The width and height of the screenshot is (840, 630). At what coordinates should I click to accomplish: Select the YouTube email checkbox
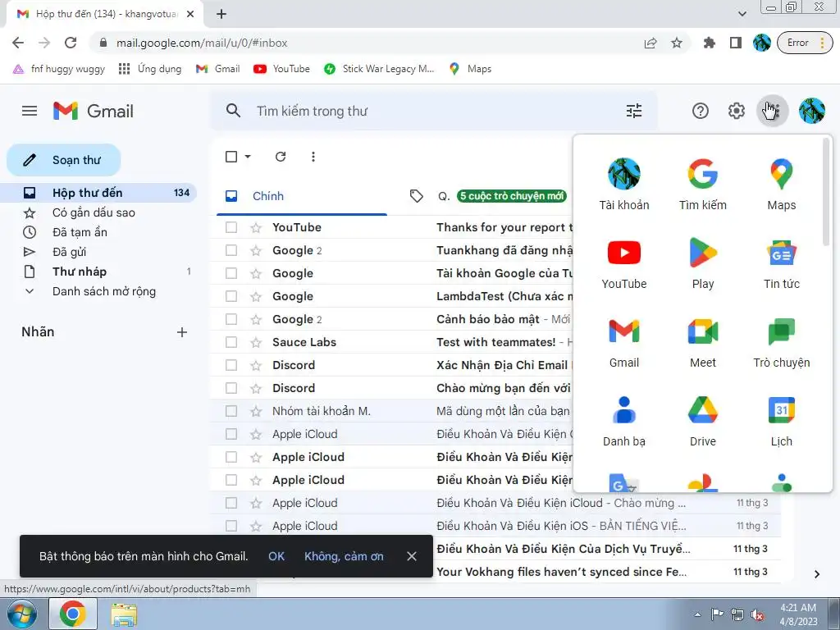pyautogui.click(x=231, y=227)
